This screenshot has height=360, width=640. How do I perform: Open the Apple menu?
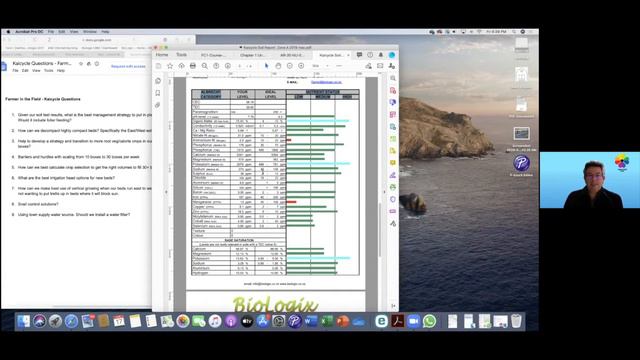(8, 31)
